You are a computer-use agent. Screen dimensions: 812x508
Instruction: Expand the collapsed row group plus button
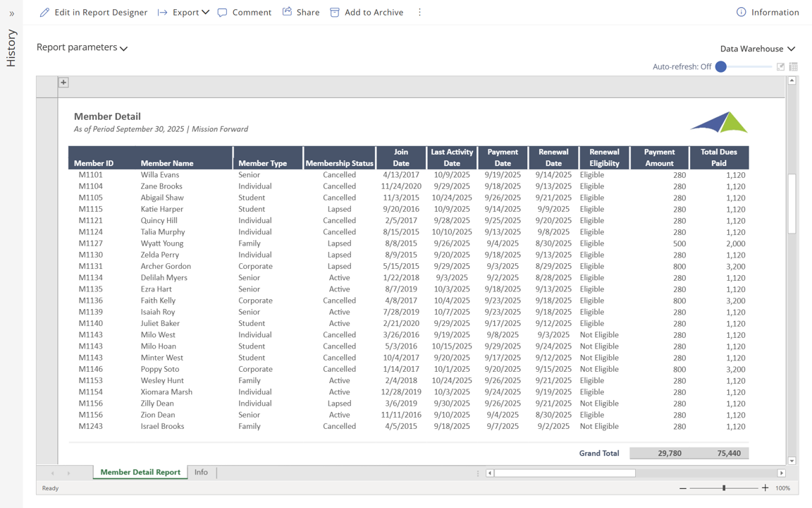[63, 83]
